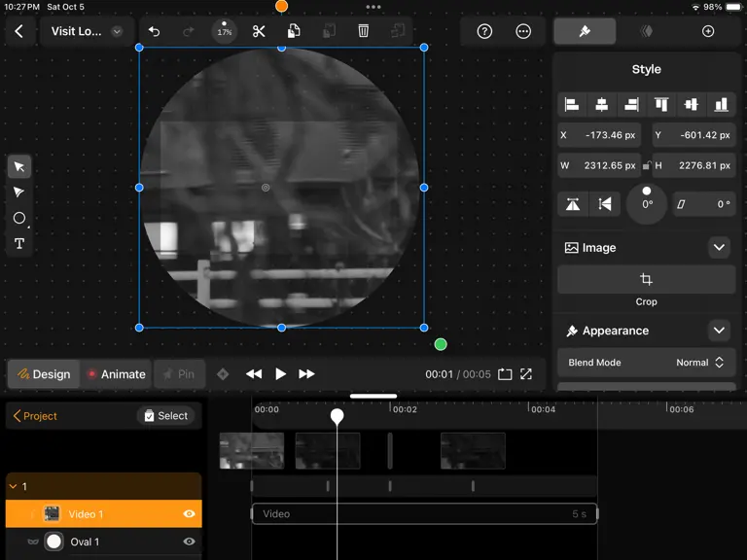Hide the Video 1 layer
The height and width of the screenshot is (560, 747).
(x=189, y=514)
